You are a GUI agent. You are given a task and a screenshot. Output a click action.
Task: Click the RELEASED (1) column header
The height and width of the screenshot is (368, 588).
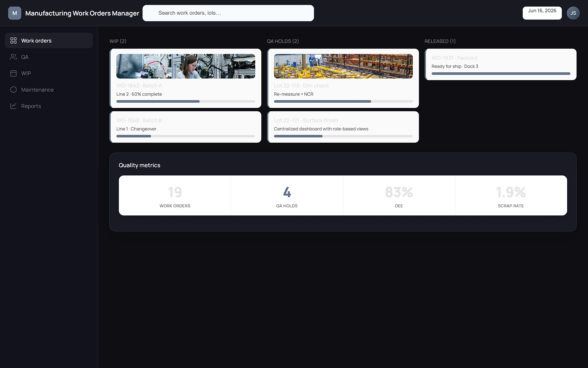[x=440, y=41]
